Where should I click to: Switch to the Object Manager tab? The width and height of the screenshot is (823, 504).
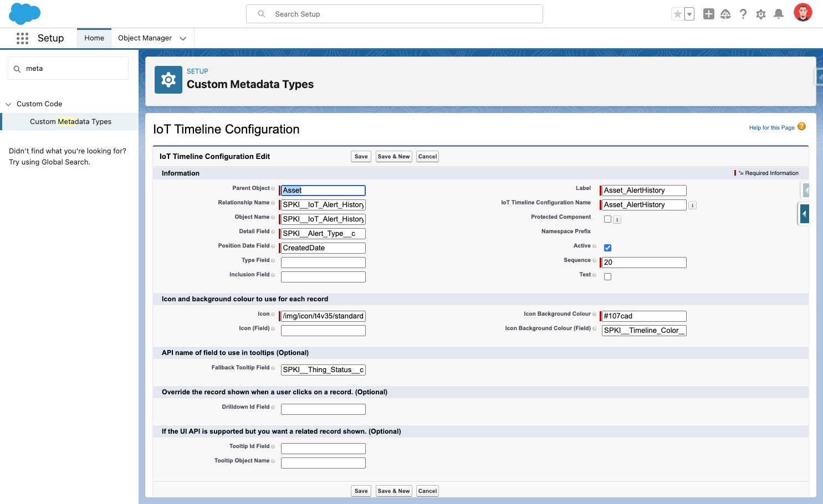click(x=145, y=38)
